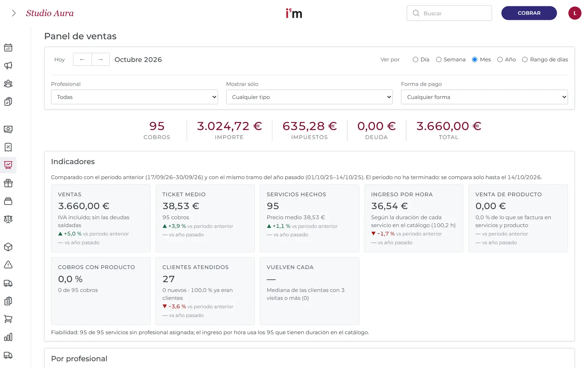This screenshot has width=588, height=368.
Task: Open the user avatar labelled L
Action: tap(575, 13)
